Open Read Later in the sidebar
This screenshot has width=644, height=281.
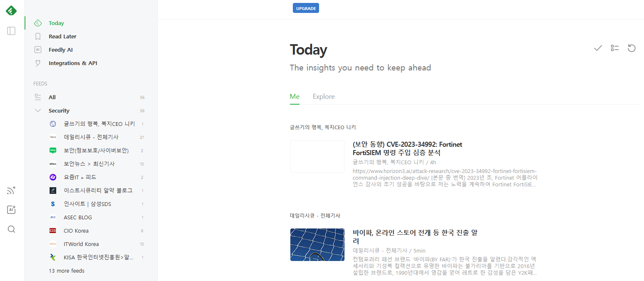(x=62, y=36)
